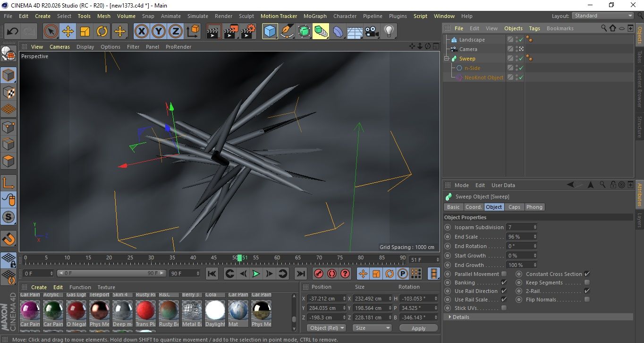Activate the Rotate tool
The height and width of the screenshot is (343, 644).
click(x=102, y=32)
